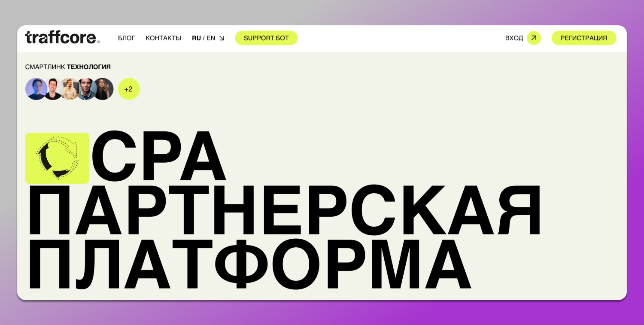
Task: Expand the language selector arrow
Action: pyautogui.click(x=222, y=38)
